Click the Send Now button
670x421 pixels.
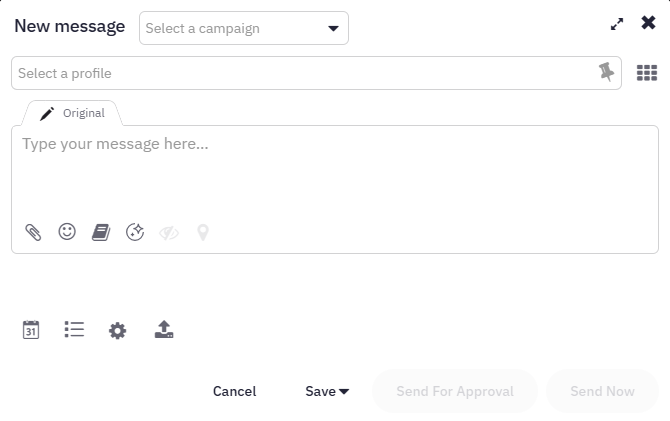tap(602, 391)
